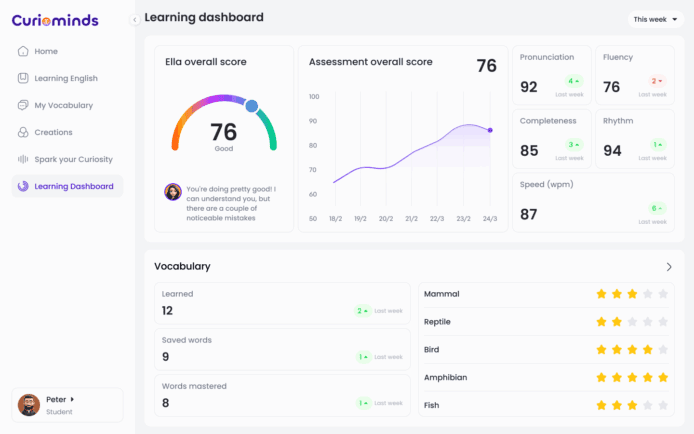Screen dimensions: 694x434
Task: Click the Home icon in sidebar
Action: click(x=23, y=51)
